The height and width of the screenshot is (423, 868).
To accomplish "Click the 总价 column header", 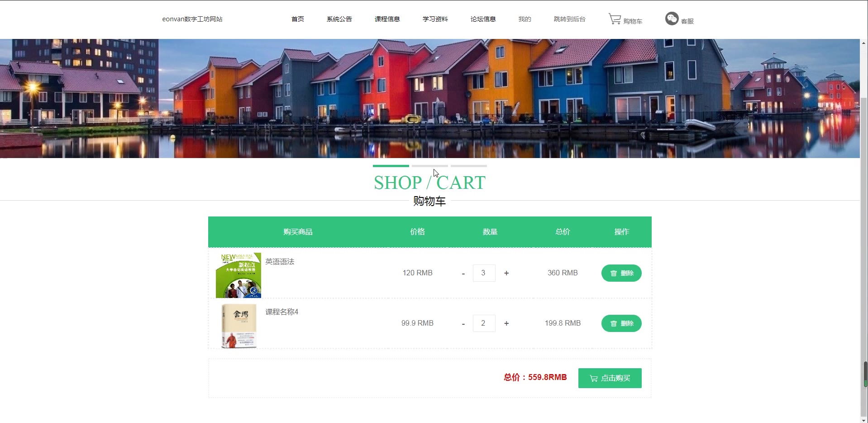I will (563, 232).
